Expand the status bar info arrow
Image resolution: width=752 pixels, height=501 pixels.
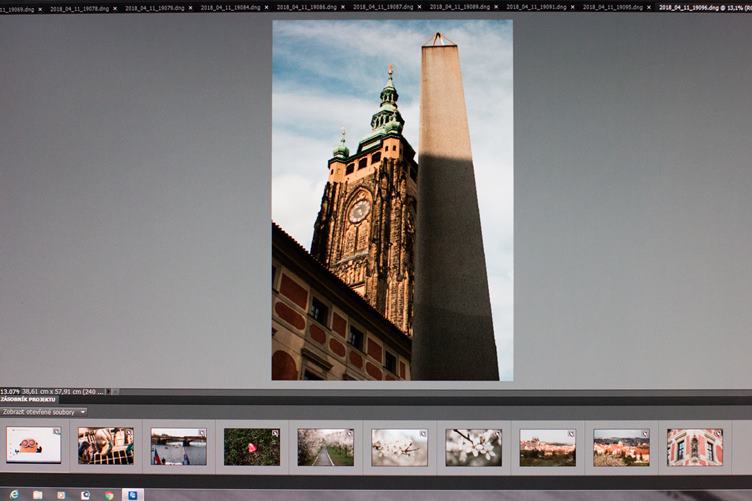(x=114, y=391)
